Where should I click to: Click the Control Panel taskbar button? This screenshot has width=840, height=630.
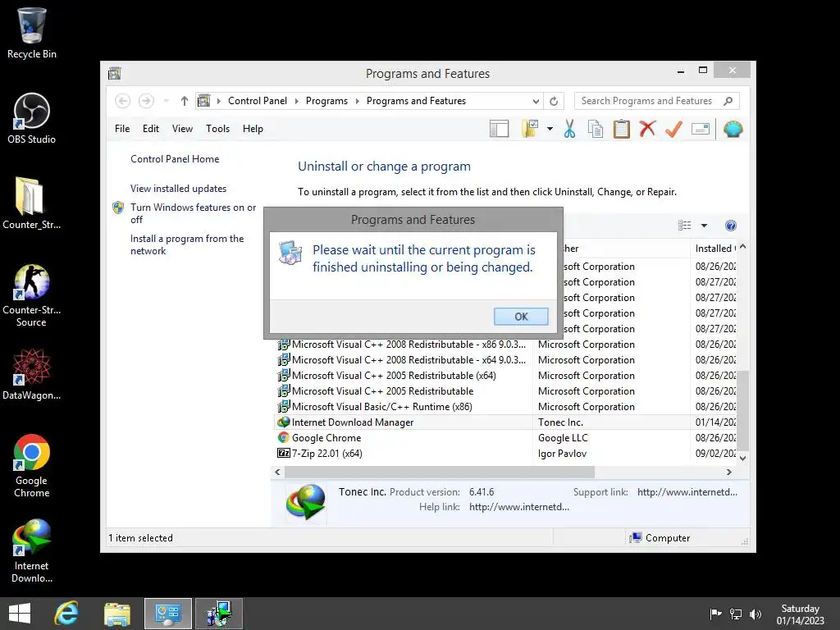coord(167,614)
